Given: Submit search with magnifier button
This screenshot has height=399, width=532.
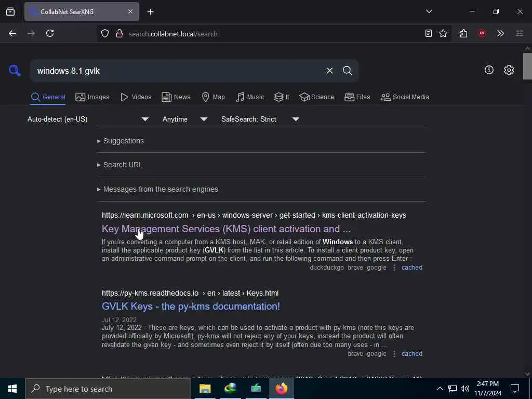Looking at the screenshot, I should click(347, 71).
